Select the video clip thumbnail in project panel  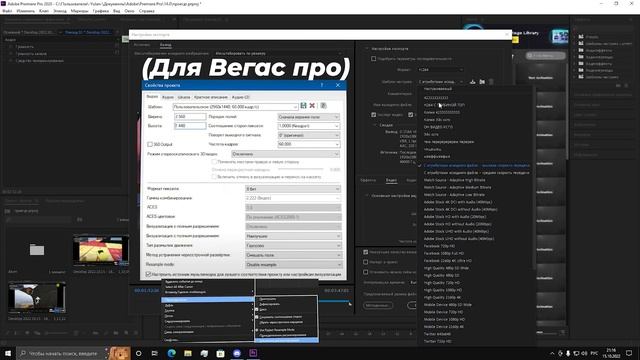click(x=101, y=250)
